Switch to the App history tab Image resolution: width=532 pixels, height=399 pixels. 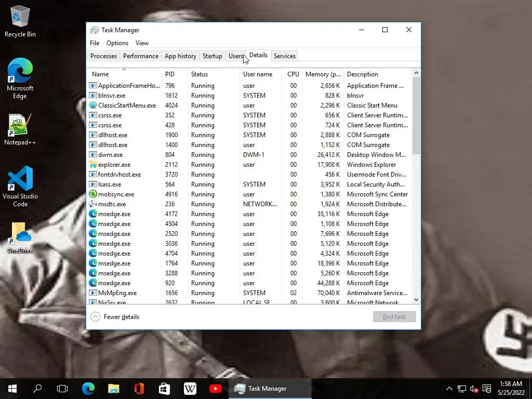180,56
